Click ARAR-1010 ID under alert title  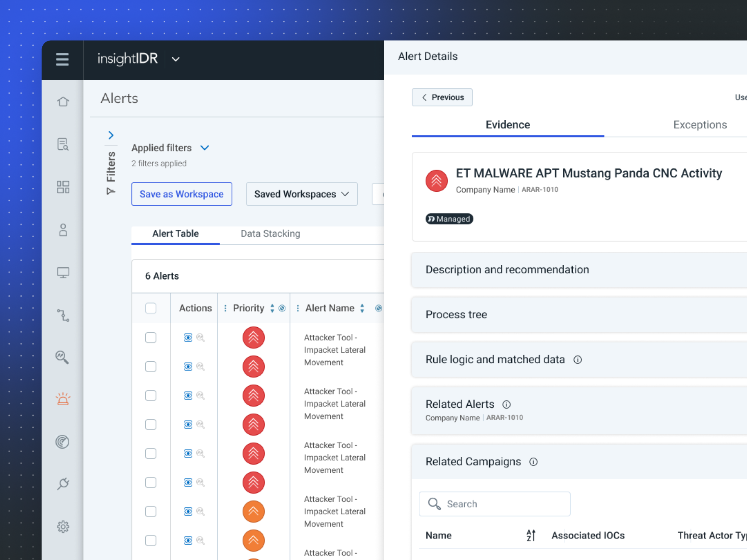tap(539, 190)
